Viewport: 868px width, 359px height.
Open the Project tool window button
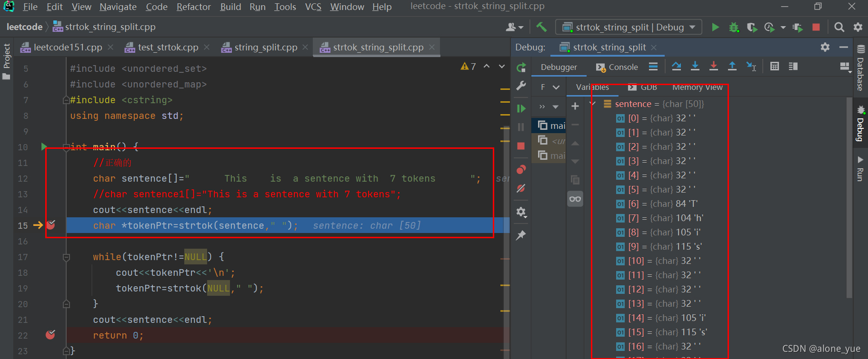[x=7, y=61]
